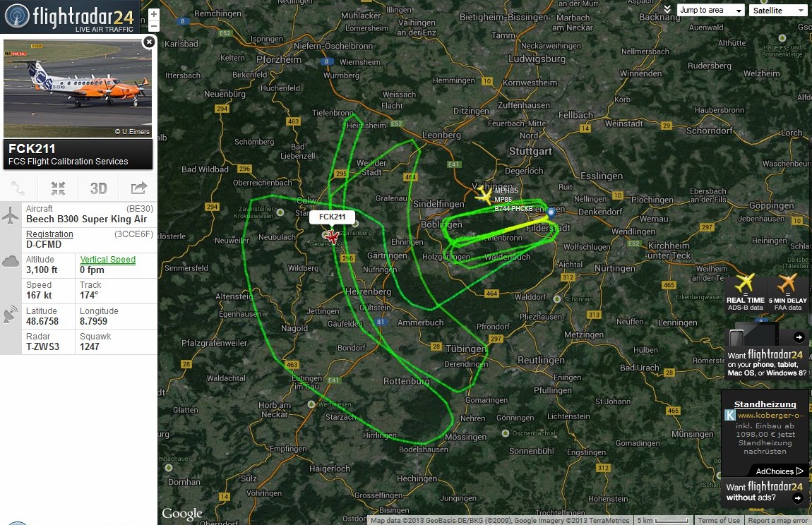Viewport: 812px width, 525px height.
Task: Click the shrink view arrows icon
Action: [x=58, y=188]
